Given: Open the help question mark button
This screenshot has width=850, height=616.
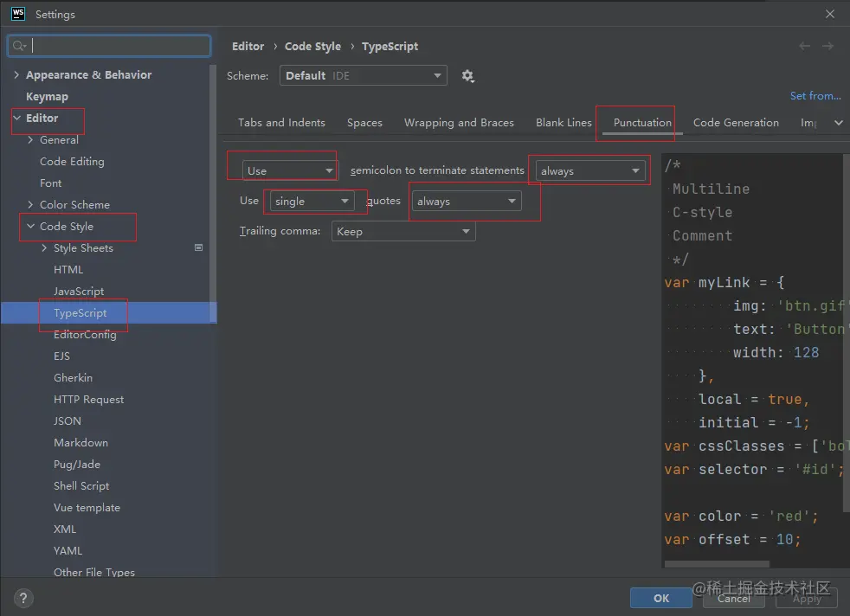Looking at the screenshot, I should pyautogui.click(x=23, y=598).
